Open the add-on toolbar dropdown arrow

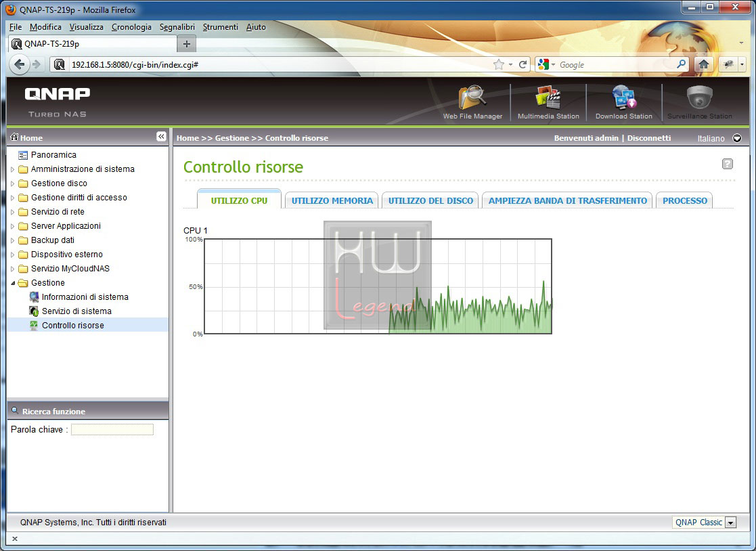pyautogui.click(x=742, y=64)
